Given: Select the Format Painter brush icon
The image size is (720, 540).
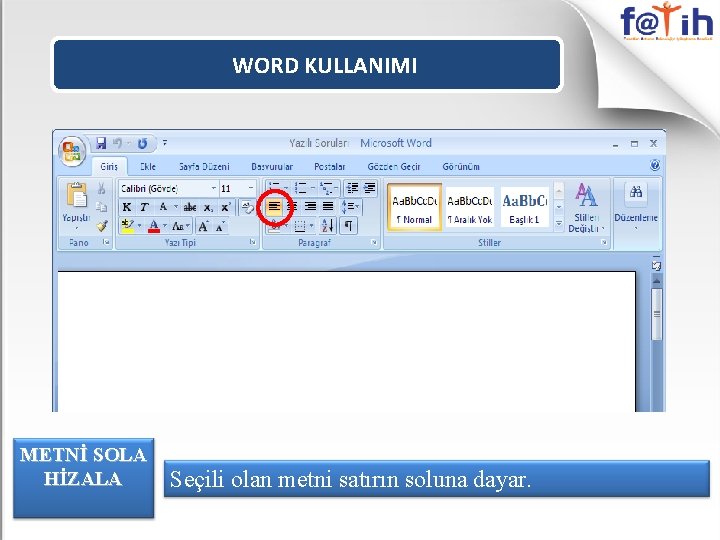Looking at the screenshot, I should point(101,225).
